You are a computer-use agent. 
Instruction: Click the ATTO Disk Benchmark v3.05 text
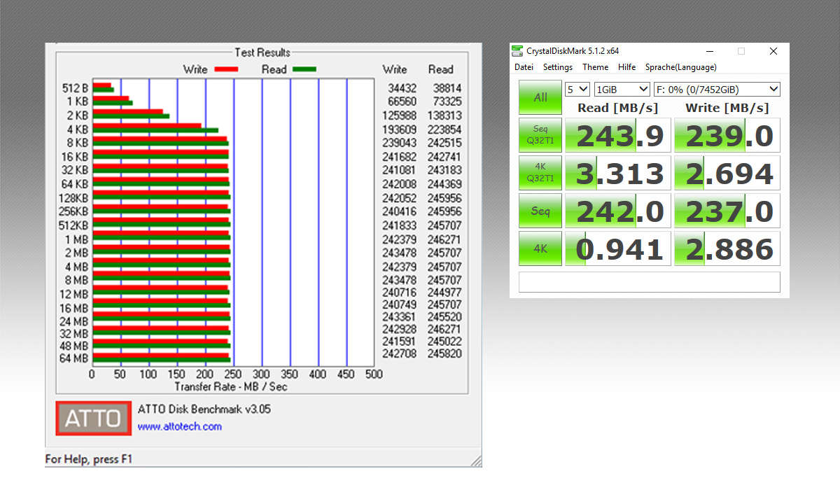point(204,409)
